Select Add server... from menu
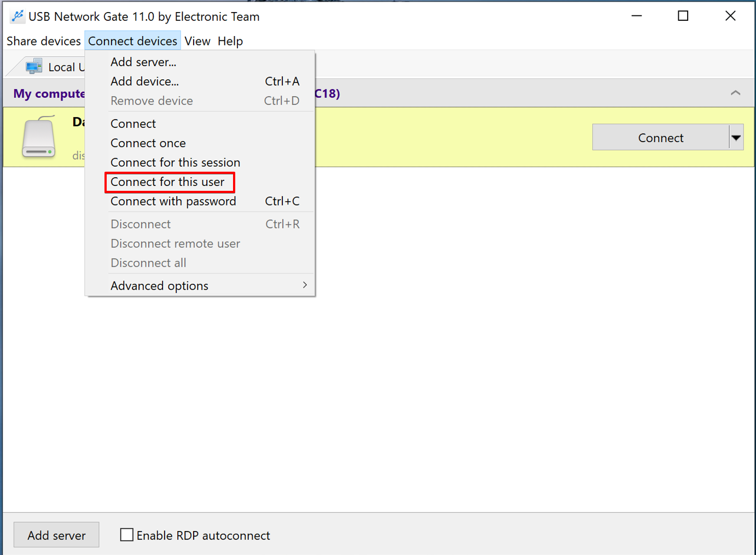 [143, 62]
